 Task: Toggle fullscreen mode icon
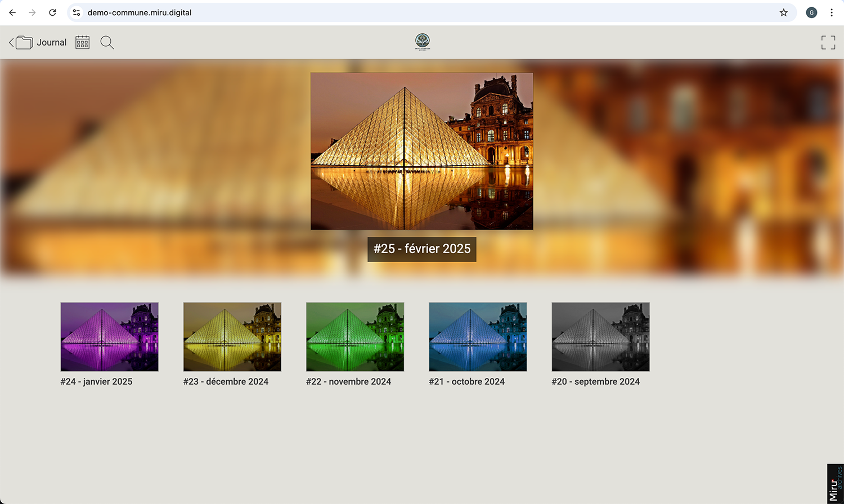pyautogui.click(x=828, y=43)
